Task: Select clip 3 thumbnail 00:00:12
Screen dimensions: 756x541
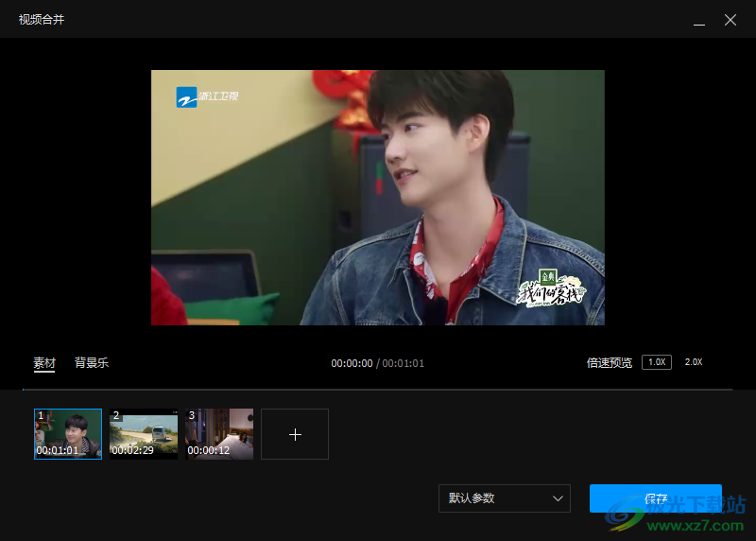Action: [x=219, y=434]
